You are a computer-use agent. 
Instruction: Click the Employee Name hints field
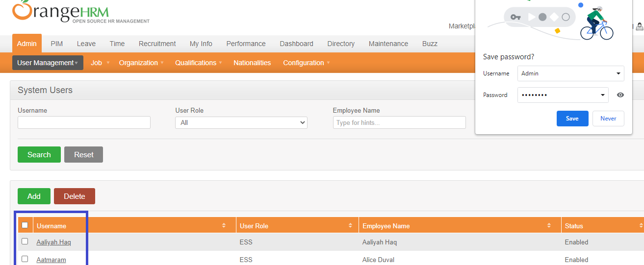pyautogui.click(x=399, y=122)
